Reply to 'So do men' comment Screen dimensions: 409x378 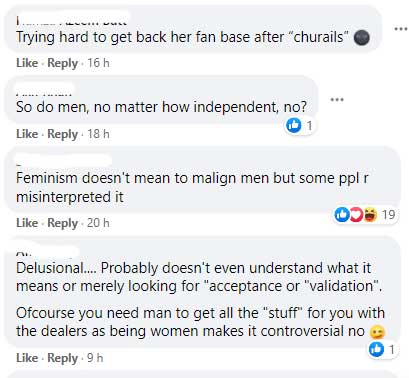pos(63,134)
